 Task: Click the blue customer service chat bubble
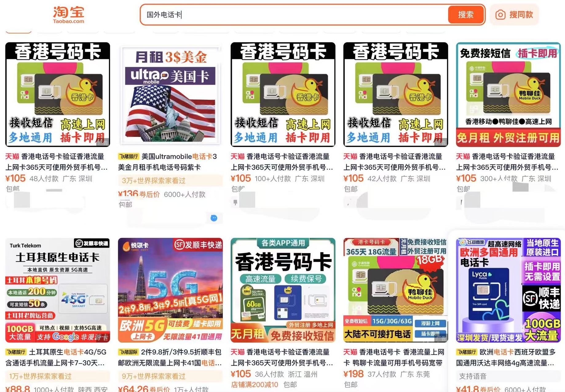[213, 218]
